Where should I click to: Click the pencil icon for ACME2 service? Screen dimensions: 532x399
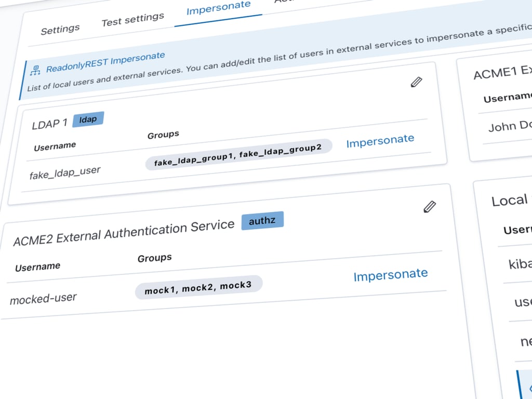click(430, 207)
